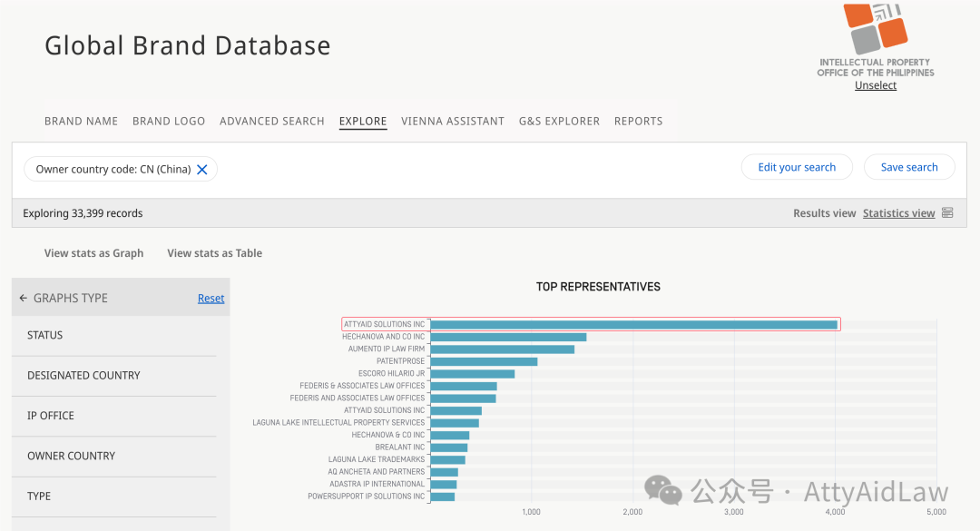980x531 pixels.
Task: Select the Designated Country graph type
Action: pyautogui.click(x=114, y=375)
